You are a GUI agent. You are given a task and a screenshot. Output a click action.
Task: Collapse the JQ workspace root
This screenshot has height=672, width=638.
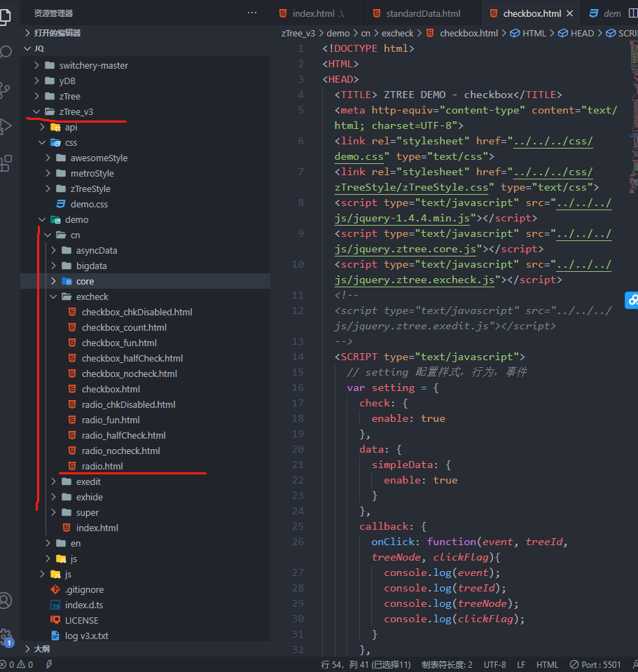pyautogui.click(x=27, y=48)
